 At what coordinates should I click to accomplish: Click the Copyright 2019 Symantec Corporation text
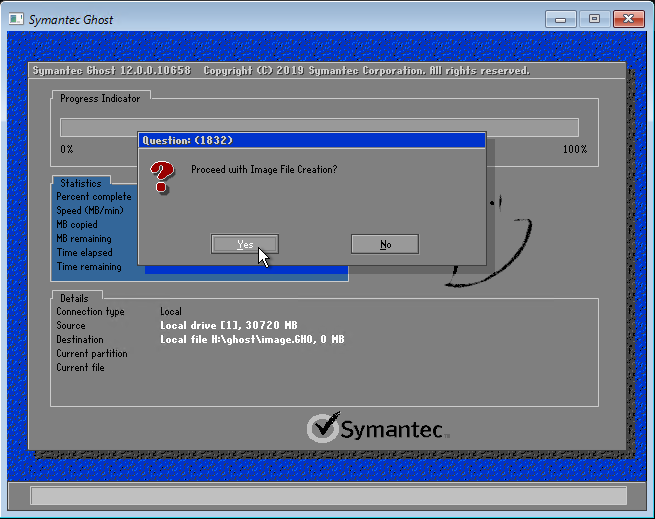(366, 71)
